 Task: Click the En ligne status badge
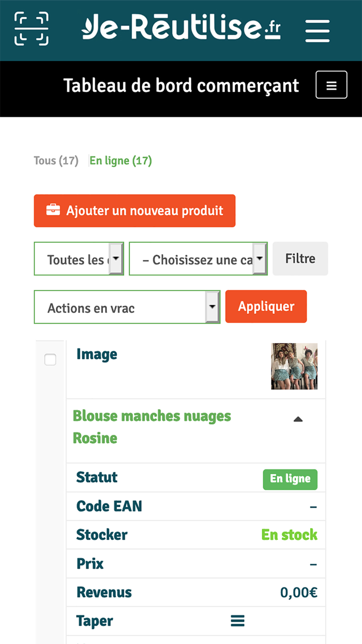[x=290, y=479]
